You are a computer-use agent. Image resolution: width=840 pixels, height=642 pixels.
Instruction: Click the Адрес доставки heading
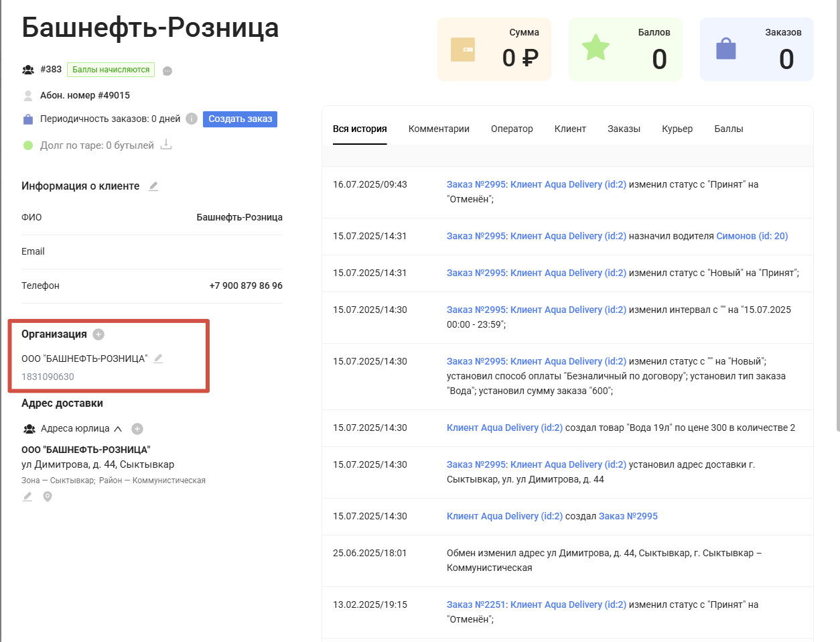[62, 403]
